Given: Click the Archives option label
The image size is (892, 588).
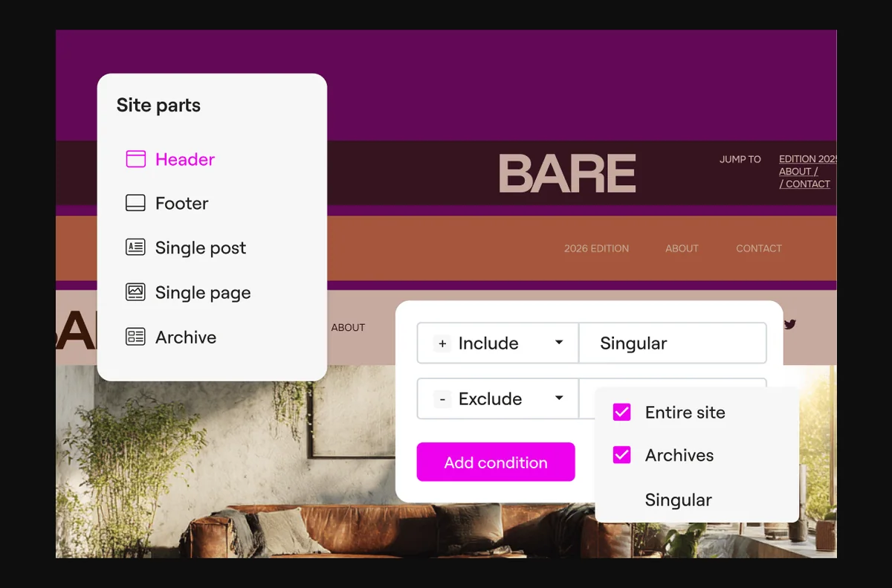Looking at the screenshot, I should [x=679, y=456].
